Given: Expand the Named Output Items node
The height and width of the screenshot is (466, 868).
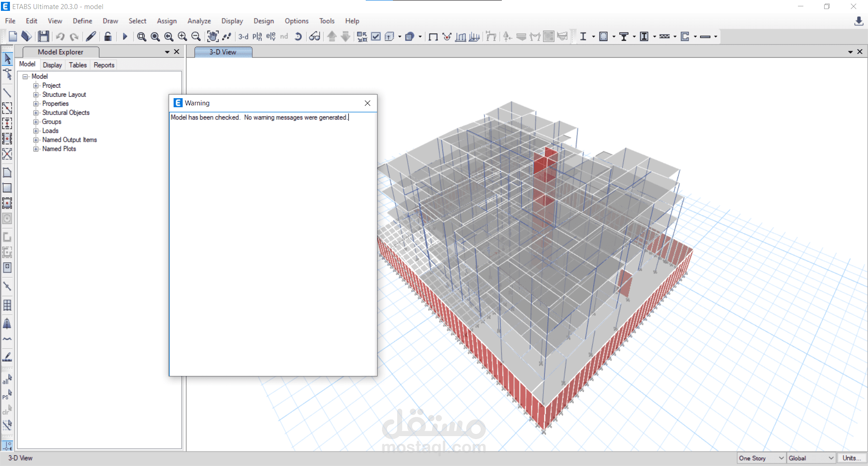Looking at the screenshot, I should [36, 140].
